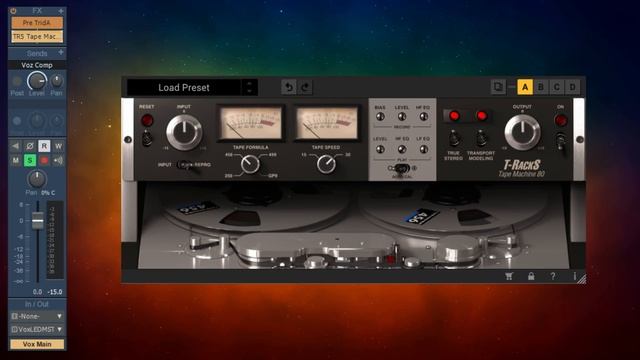The width and height of the screenshot is (640, 360).
Task: Click the TAPE SPEED selector knob
Action: tap(326, 164)
